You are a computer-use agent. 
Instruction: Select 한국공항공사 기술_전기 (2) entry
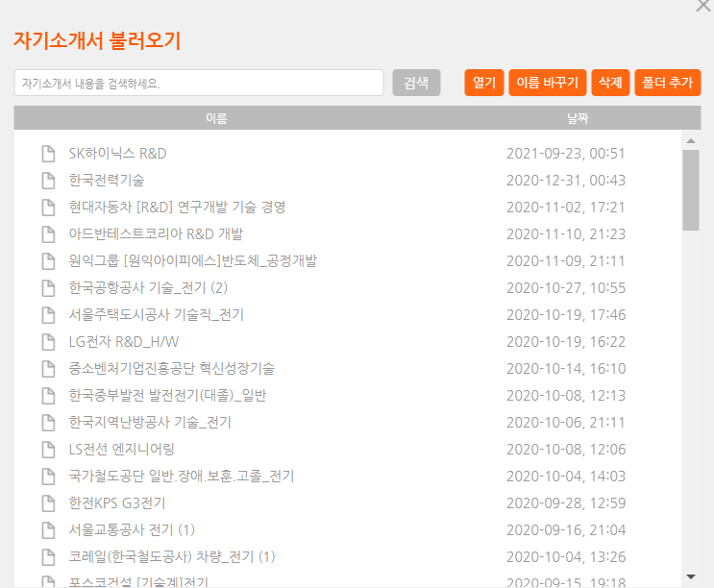coord(148,288)
